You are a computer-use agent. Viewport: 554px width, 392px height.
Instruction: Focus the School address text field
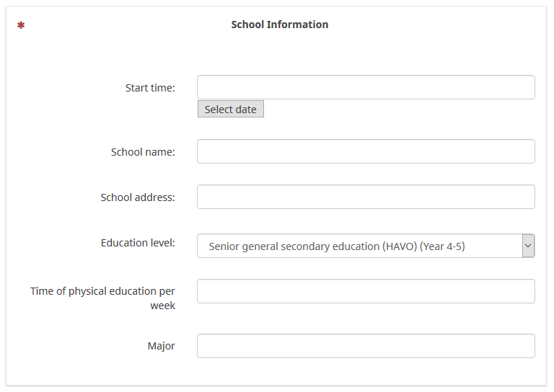tap(366, 197)
